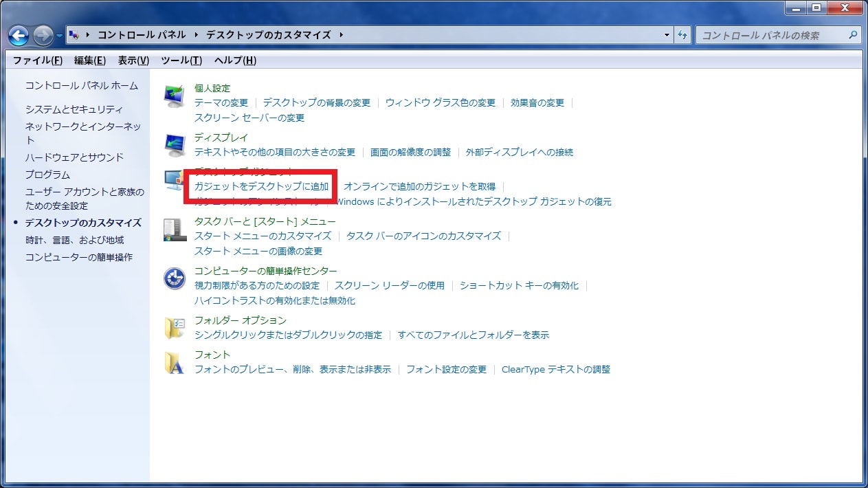Open the ディスプレイ heading link

(x=221, y=137)
